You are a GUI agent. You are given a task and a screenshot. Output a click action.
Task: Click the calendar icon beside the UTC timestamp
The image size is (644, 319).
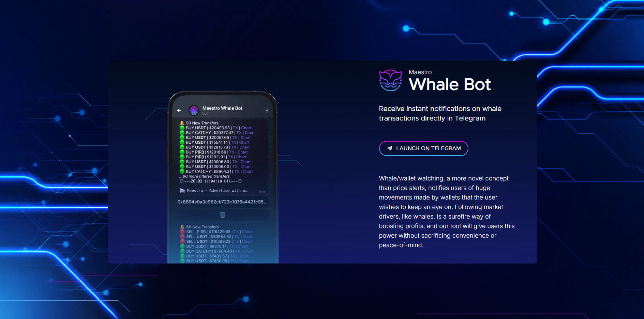pos(181,181)
